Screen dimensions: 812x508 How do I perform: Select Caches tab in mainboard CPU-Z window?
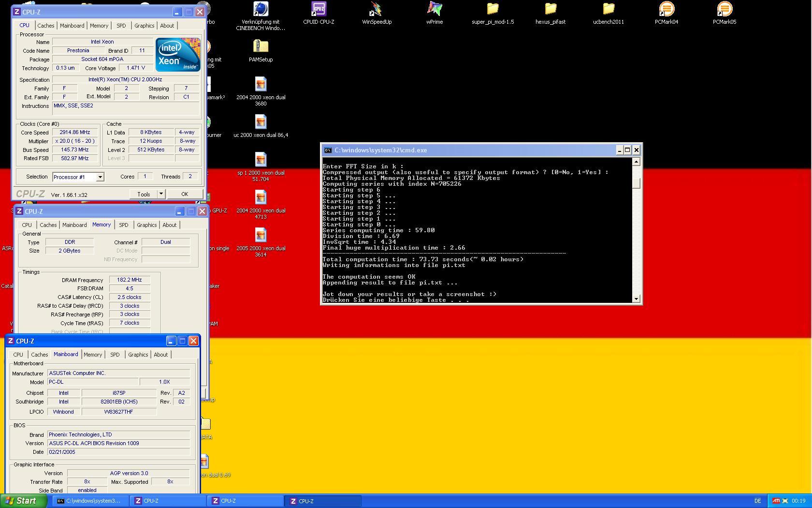(40, 355)
